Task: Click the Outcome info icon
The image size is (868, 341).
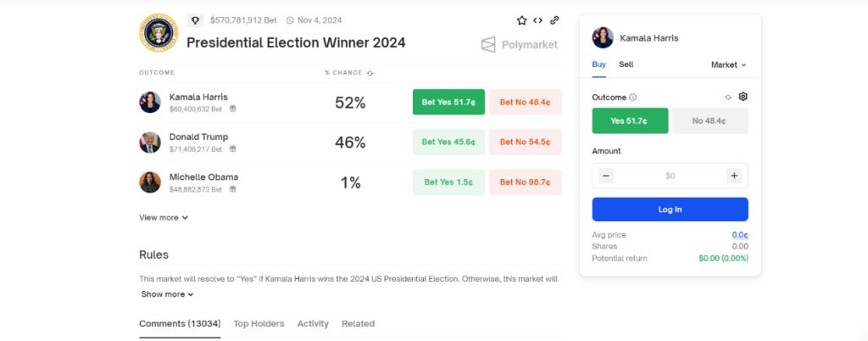Action: [632, 98]
